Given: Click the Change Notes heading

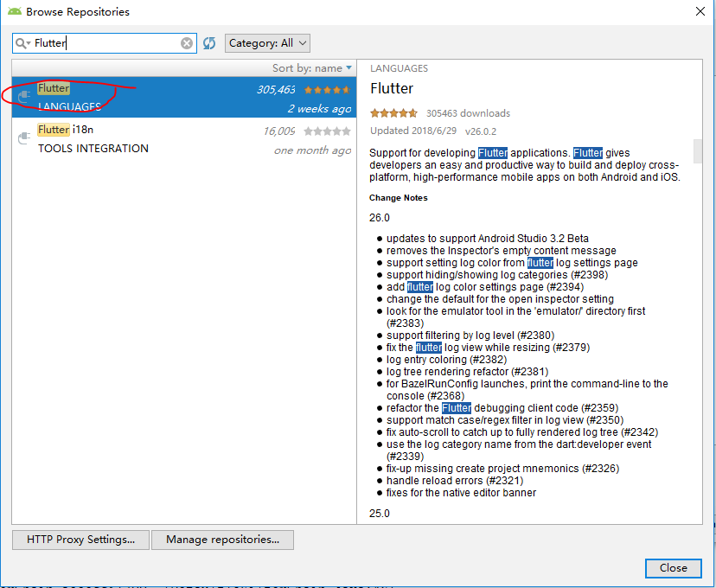Looking at the screenshot, I should [398, 198].
